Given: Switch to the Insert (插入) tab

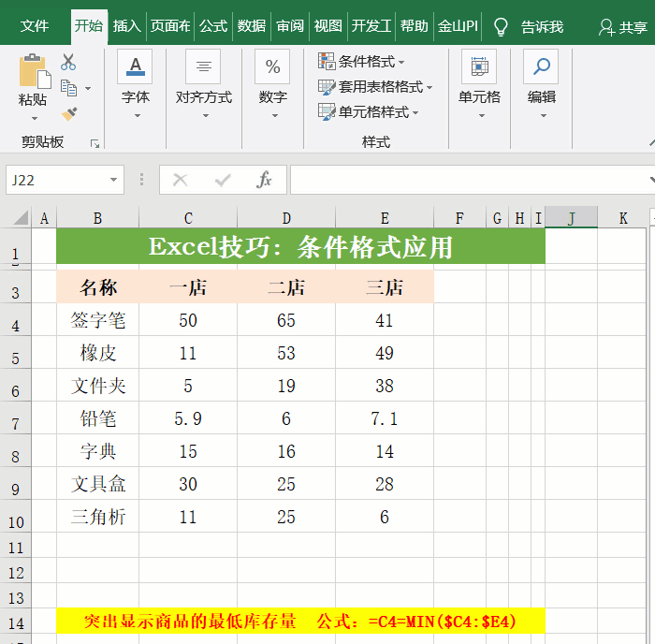Looking at the screenshot, I should pyautogui.click(x=126, y=26).
